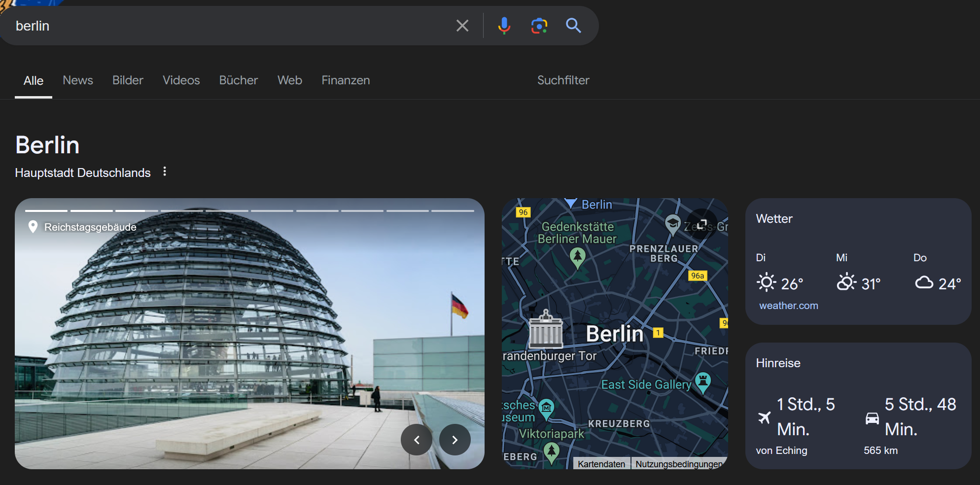Open the Bücher tab
The height and width of the screenshot is (485, 980).
click(x=239, y=80)
